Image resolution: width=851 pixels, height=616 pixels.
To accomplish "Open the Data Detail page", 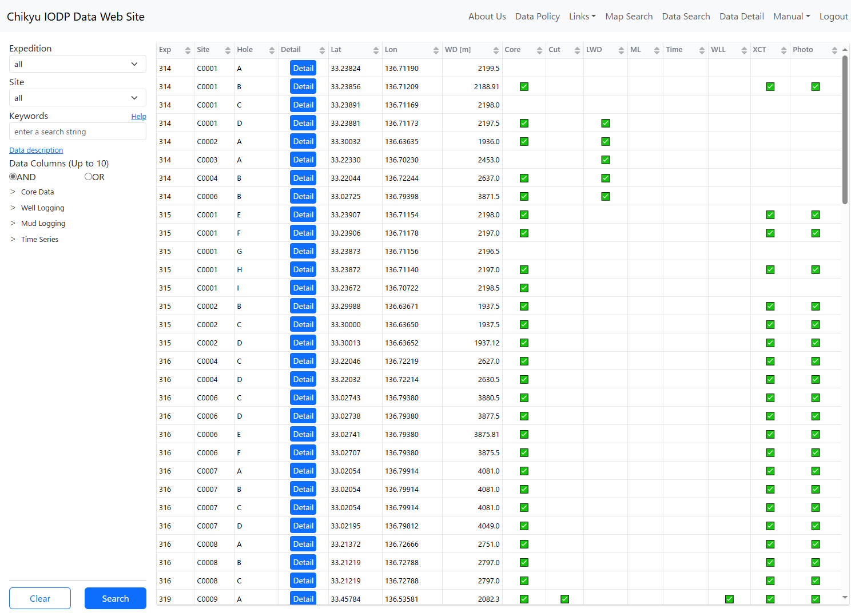I will pyautogui.click(x=742, y=17).
